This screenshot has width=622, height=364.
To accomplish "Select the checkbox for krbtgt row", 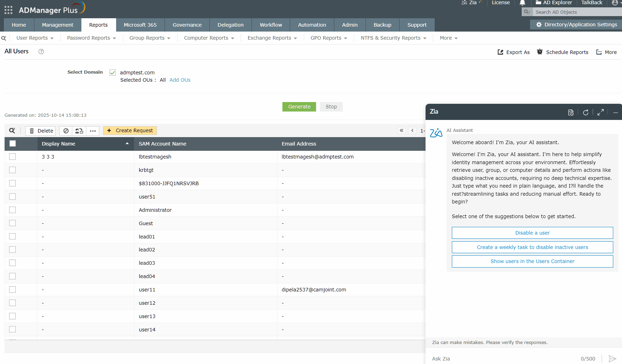I will tap(13, 170).
